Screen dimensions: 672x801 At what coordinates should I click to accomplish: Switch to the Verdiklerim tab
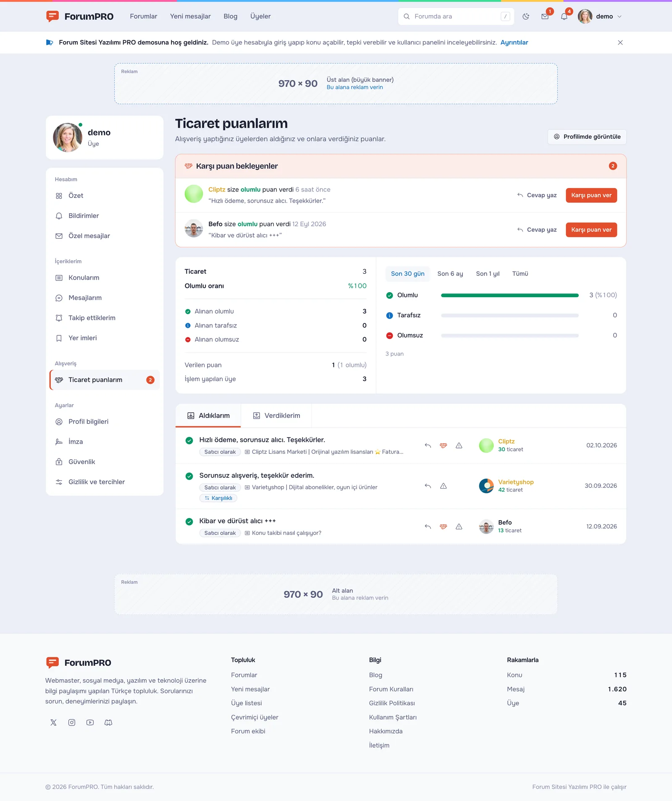tap(276, 416)
